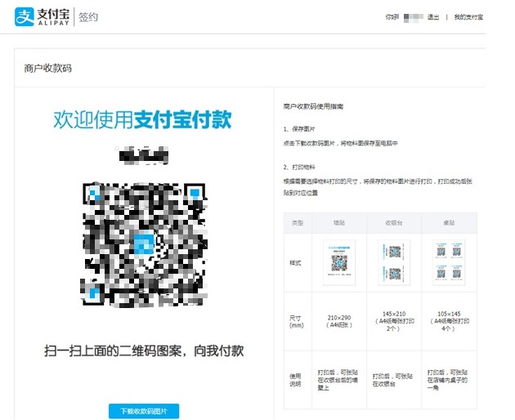Click the 桌贴 column header

(x=449, y=223)
